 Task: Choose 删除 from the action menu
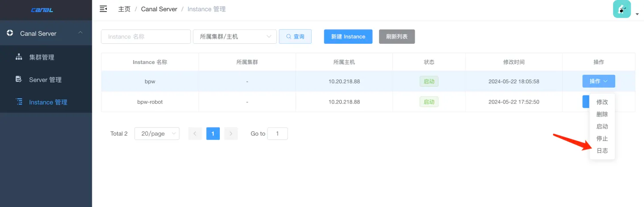602,114
